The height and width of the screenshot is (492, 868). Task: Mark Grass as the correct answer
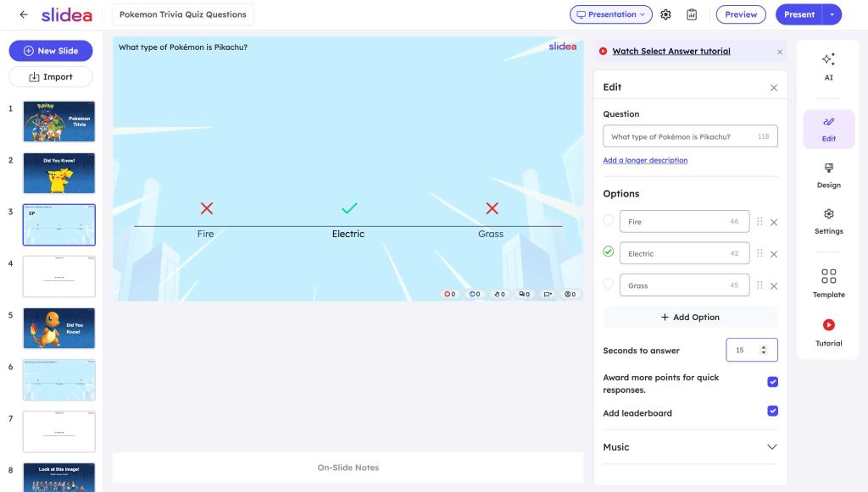608,283
